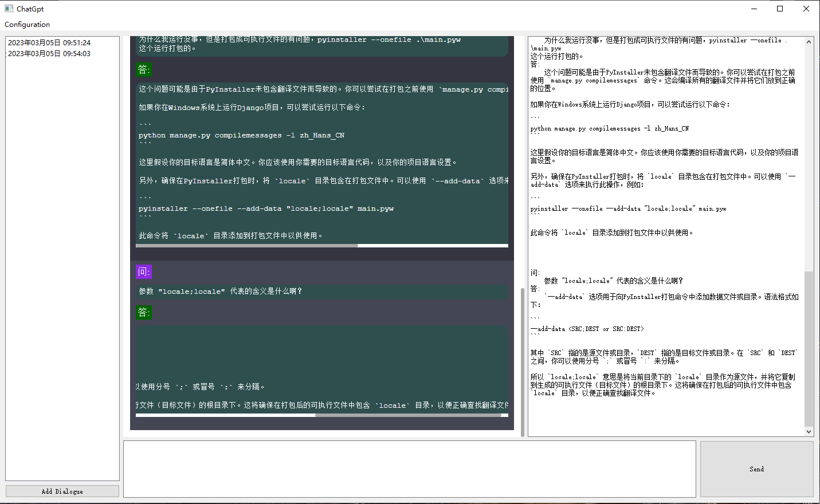This screenshot has width=820, height=504.
Task: Click the right panel scroll down arrow
Action: (809, 432)
